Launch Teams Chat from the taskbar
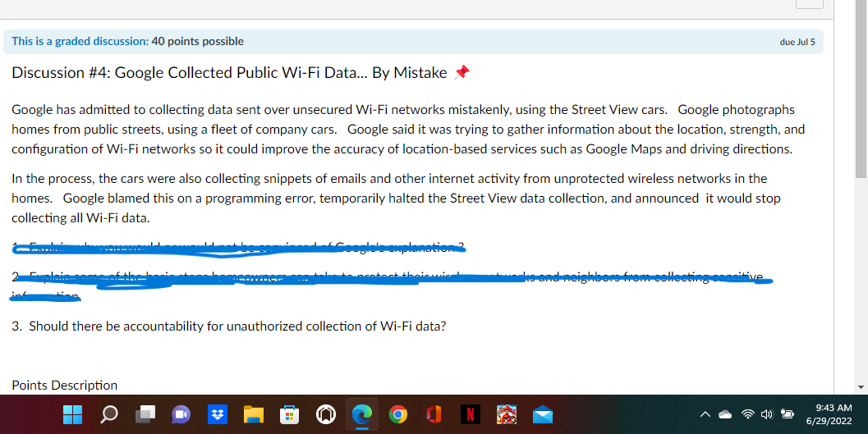The image size is (868, 434). coord(181,414)
